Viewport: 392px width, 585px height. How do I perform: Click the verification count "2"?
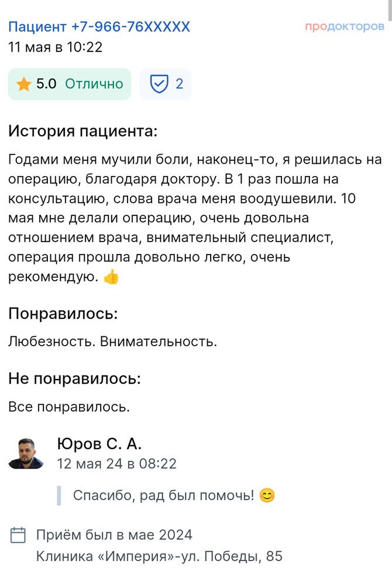[179, 84]
